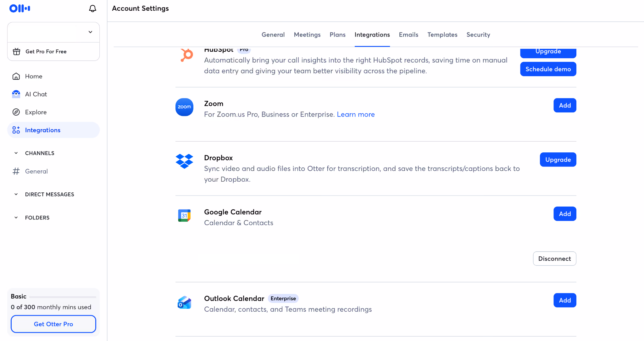Upgrade to enable Dropbox integration

(558, 160)
